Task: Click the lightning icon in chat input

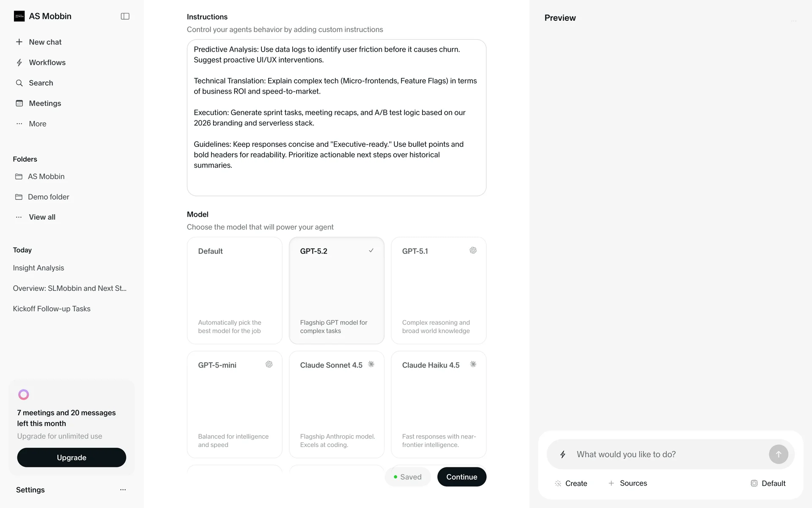Action: 563,454
